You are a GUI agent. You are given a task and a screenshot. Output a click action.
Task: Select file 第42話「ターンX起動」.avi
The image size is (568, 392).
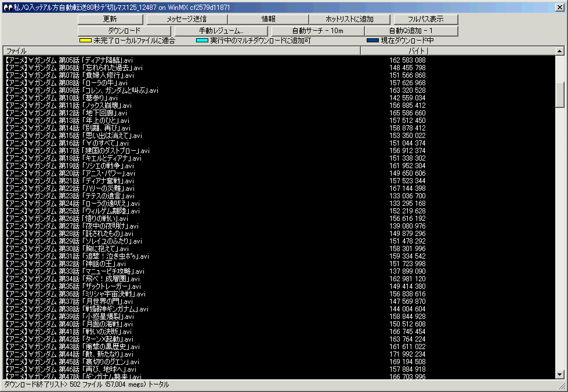point(70,339)
